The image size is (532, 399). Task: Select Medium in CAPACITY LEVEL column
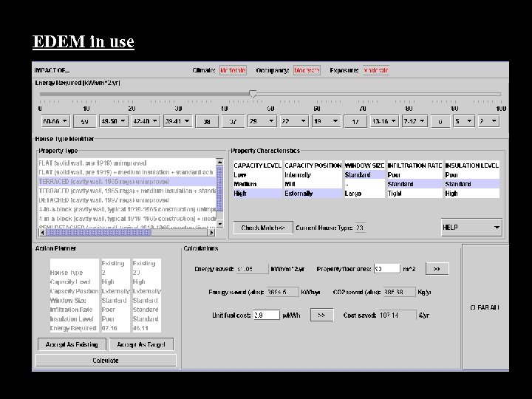coord(258,184)
